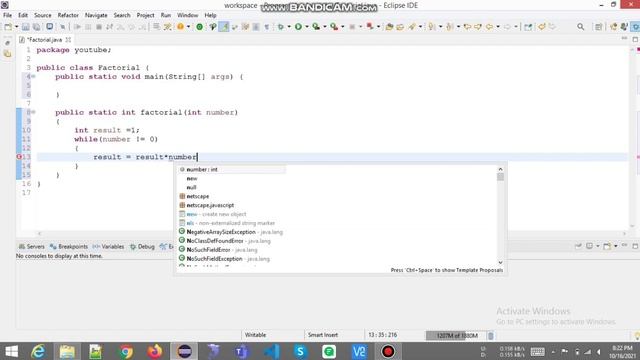Open the dropdown arrow next to New icon
Viewport: 640px width, 360px height.
click(16, 27)
